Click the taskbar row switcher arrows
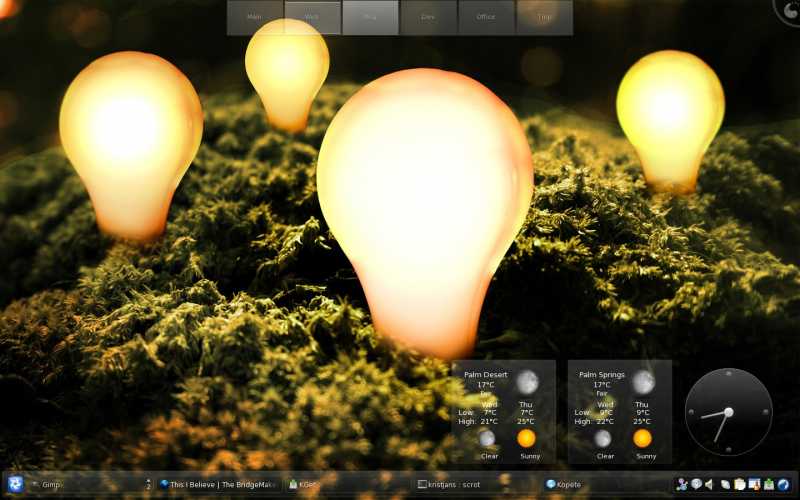Screen dimensions: 800x500 [x=148, y=484]
